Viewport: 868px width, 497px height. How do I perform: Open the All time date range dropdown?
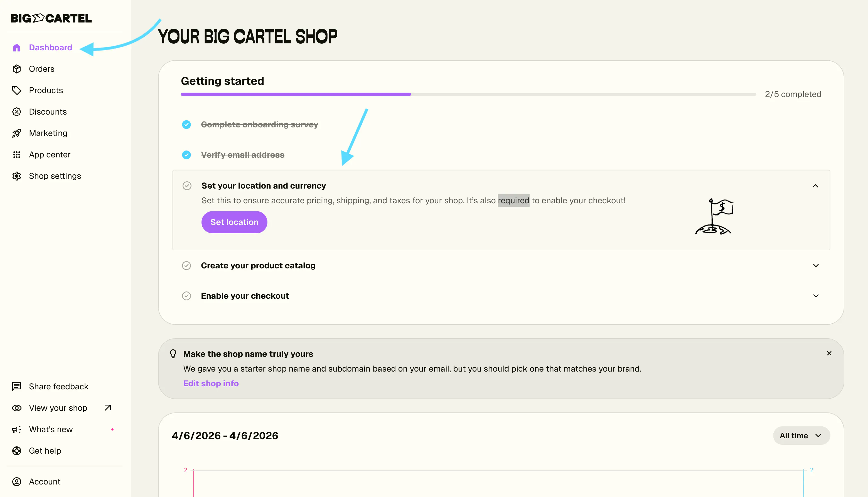pyautogui.click(x=801, y=436)
